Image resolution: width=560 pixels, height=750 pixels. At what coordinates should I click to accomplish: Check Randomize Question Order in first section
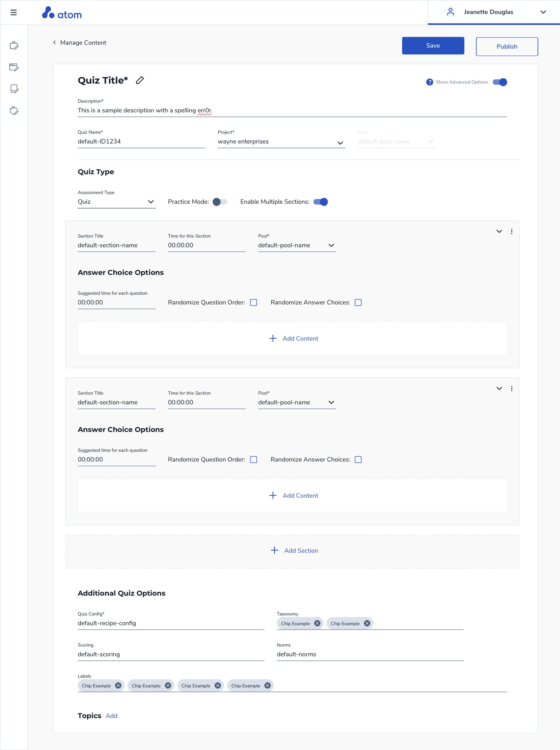pyautogui.click(x=254, y=302)
